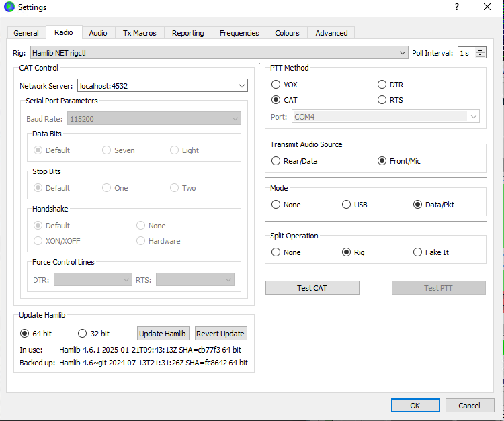The width and height of the screenshot is (504, 421).
Task: Click the Revert Update button
Action: [x=221, y=334]
